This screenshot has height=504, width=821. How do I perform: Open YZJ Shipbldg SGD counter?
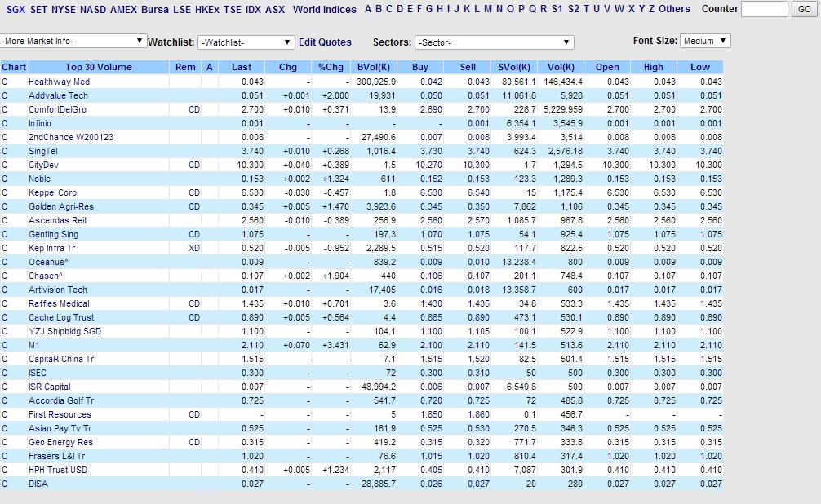[x=64, y=331]
